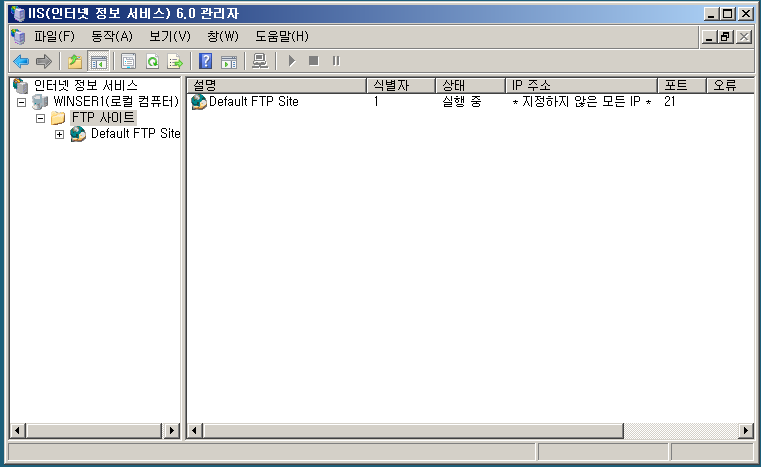
Task: Click right arrow of list pane scrollbar
Action: (746, 431)
